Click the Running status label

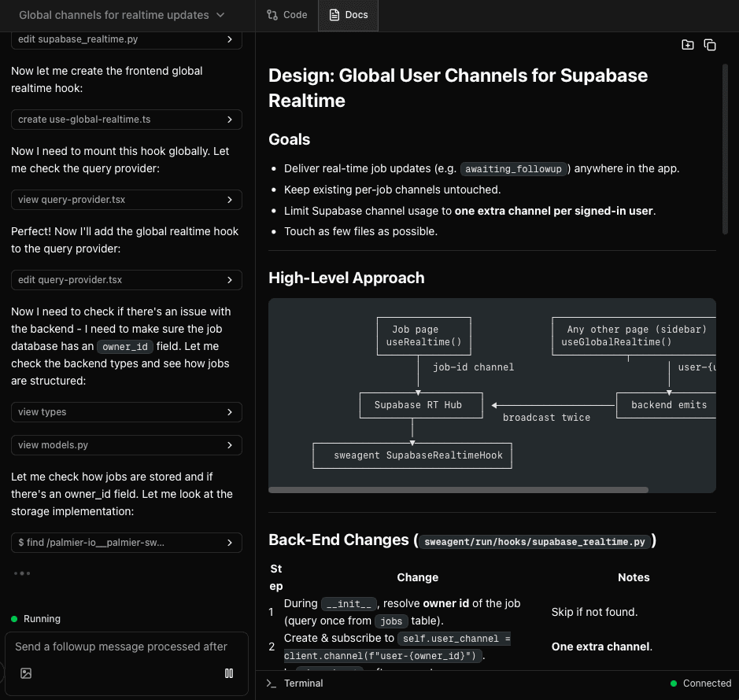coord(42,619)
